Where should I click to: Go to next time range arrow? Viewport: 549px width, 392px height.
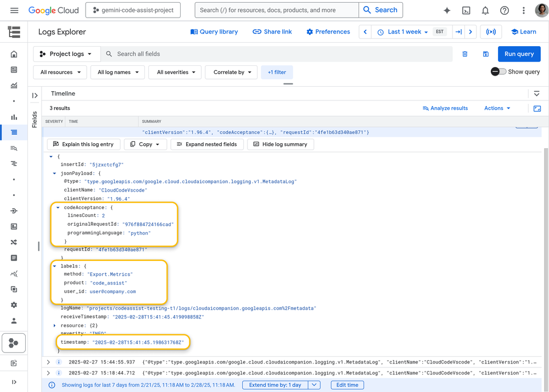(470, 32)
